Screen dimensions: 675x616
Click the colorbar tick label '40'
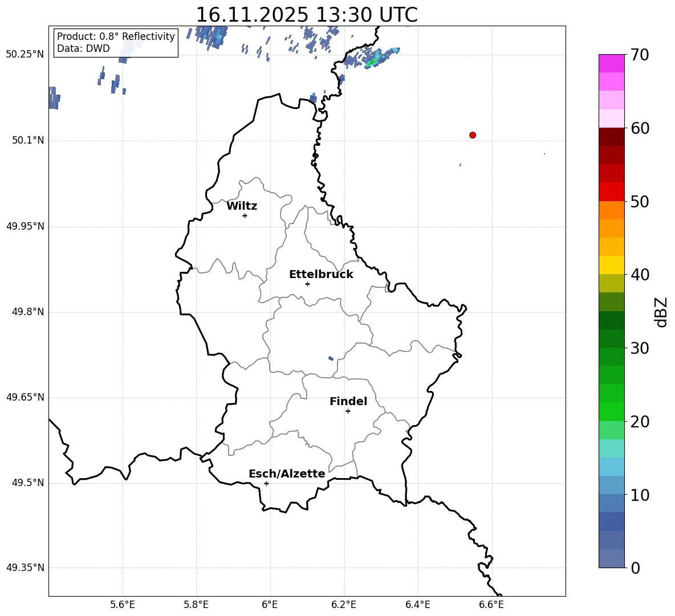point(640,275)
